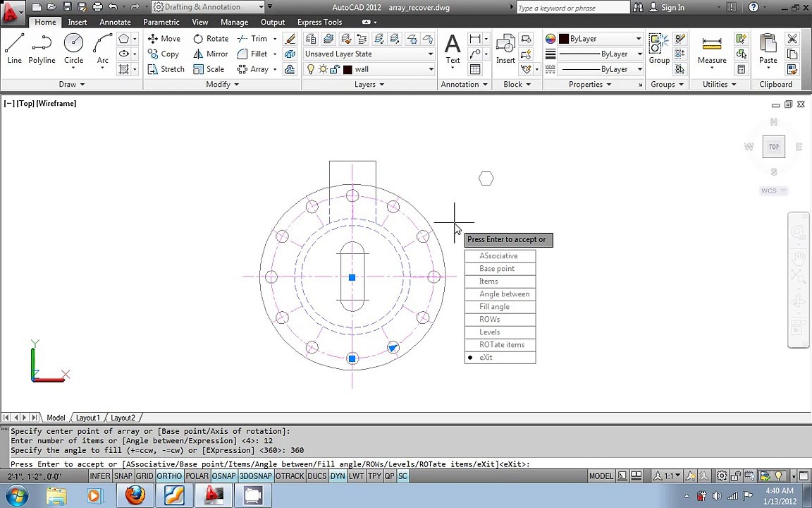Toggle OTRACK in status bar
812x508 pixels.
[290, 476]
